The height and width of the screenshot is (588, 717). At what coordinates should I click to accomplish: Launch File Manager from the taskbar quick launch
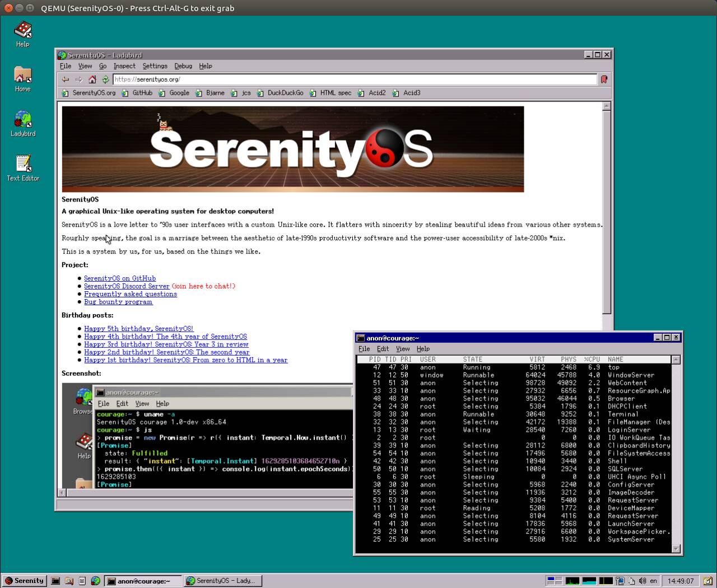[69, 581]
